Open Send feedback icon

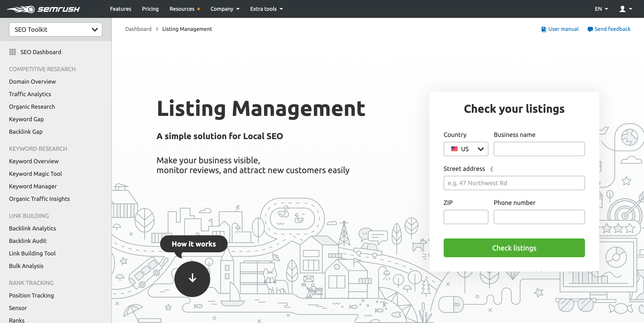[590, 29]
